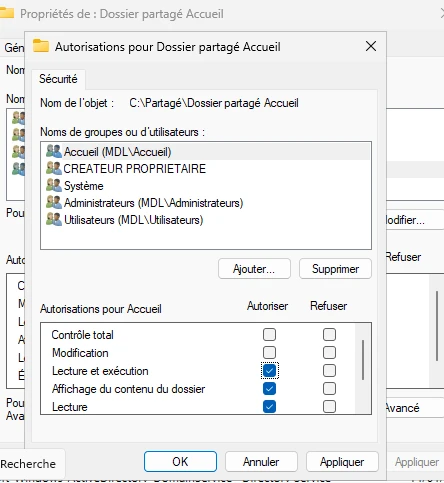Viewport: 444px width, 483px height.
Task: Uncheck Autoriser for Lecture et exécution
Action: point(269,370)
